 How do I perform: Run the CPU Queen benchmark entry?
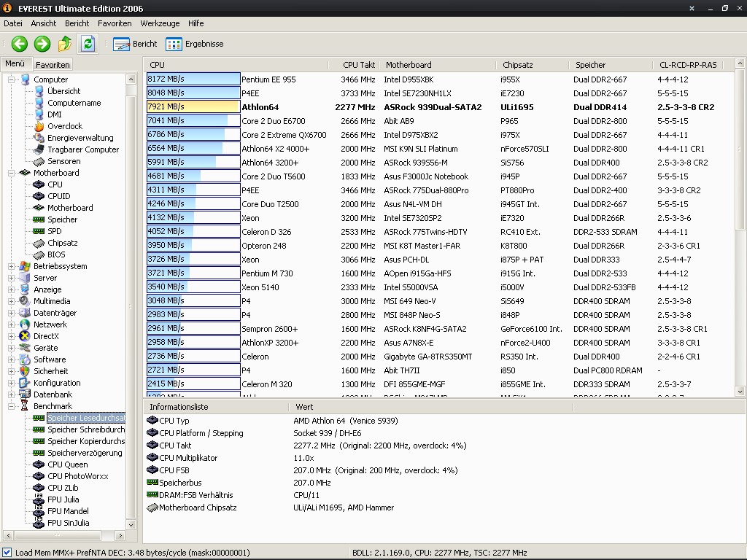[68, 464]
